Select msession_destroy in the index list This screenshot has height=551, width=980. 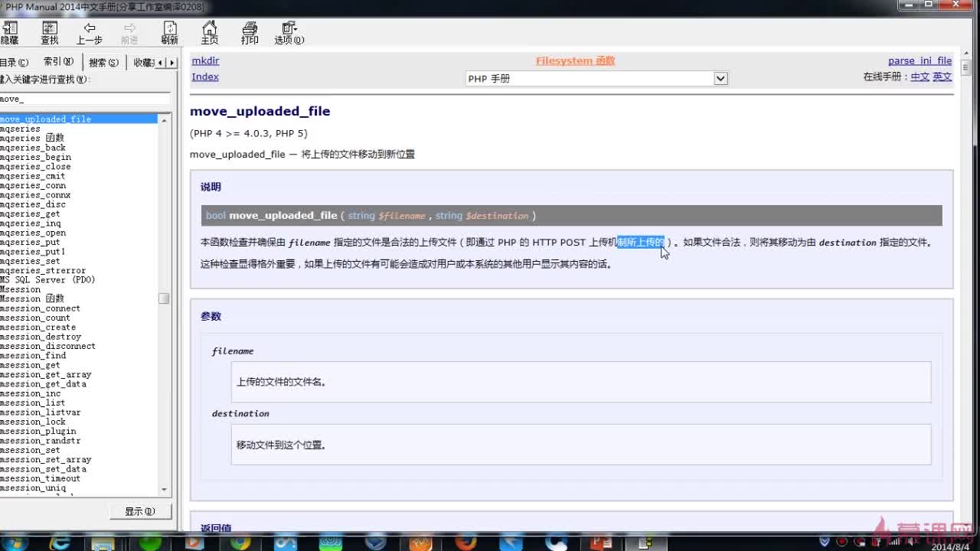coord(41,337)
